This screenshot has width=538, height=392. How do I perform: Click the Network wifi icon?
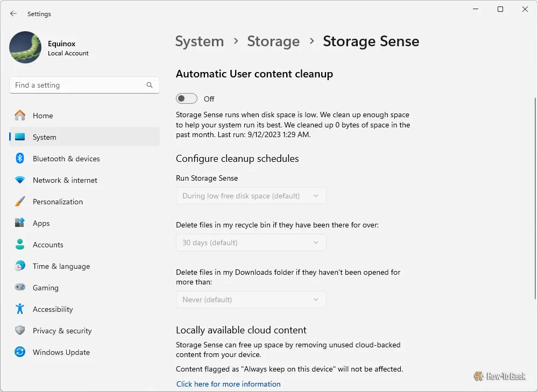[20, 180]
